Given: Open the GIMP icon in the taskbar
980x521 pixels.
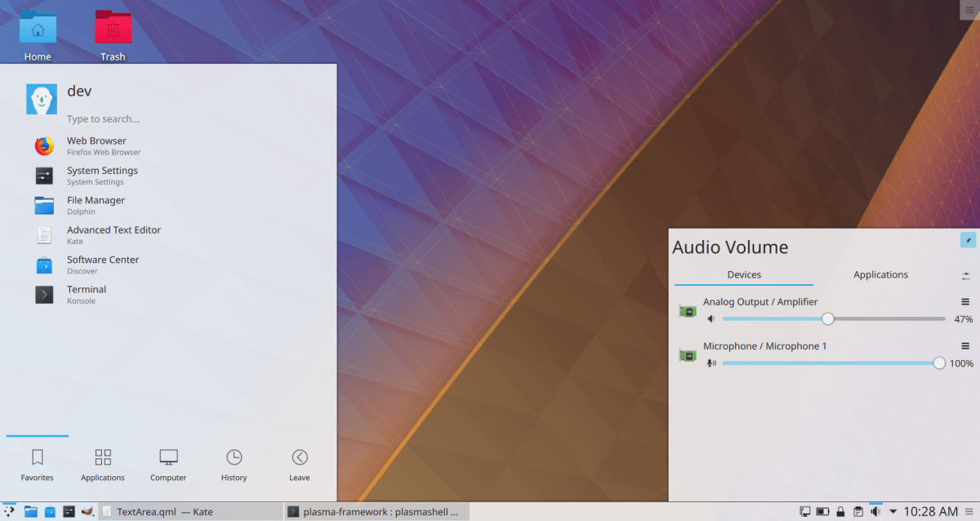Looking at the screenshot, I should point(86,512).
